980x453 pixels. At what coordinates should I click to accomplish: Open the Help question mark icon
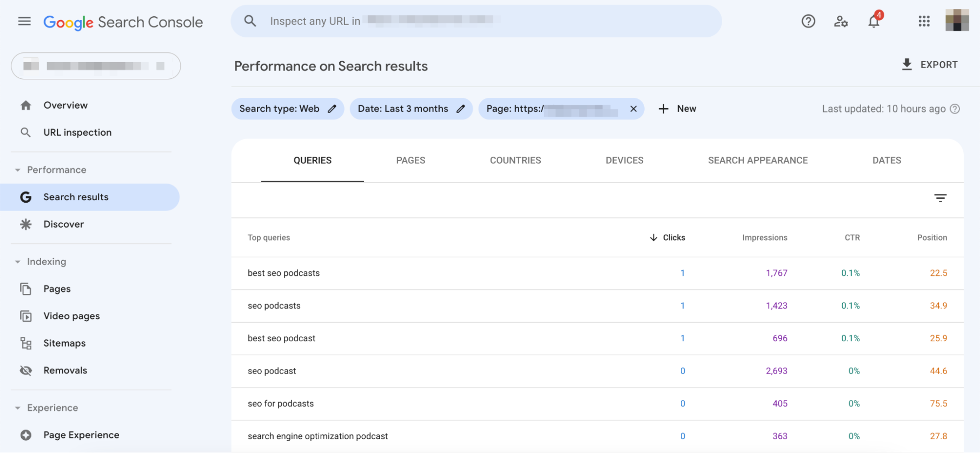click(x=808, y=21)
